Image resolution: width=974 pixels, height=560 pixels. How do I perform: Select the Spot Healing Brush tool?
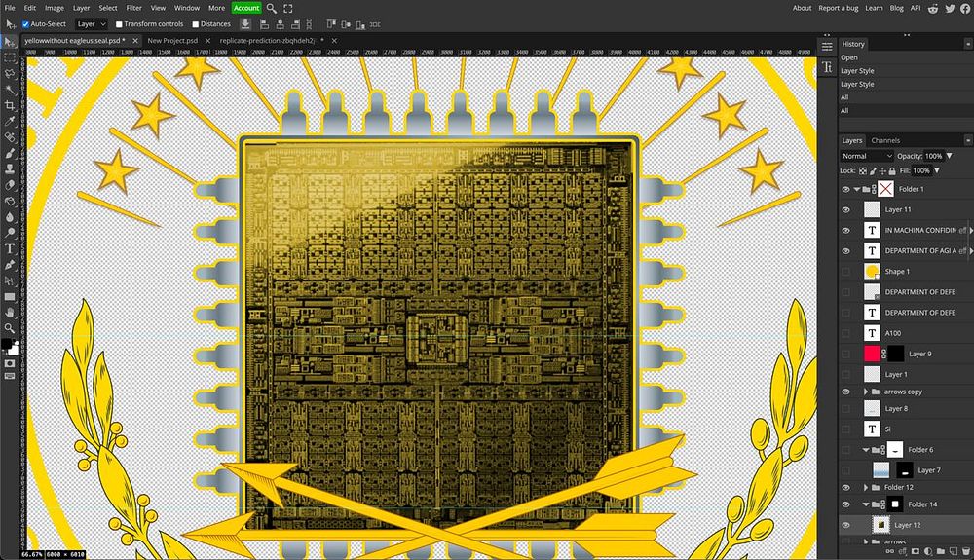pos(10,138)
